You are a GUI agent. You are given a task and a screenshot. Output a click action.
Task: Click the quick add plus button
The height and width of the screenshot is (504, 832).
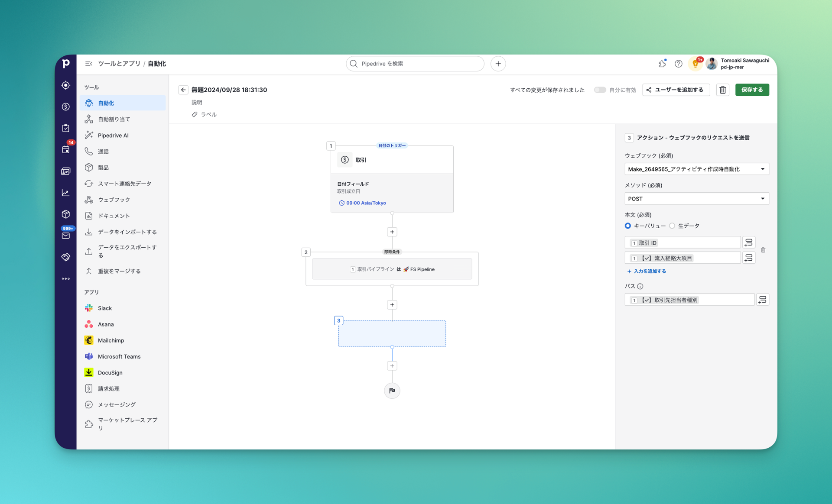[x=498, y=64]
